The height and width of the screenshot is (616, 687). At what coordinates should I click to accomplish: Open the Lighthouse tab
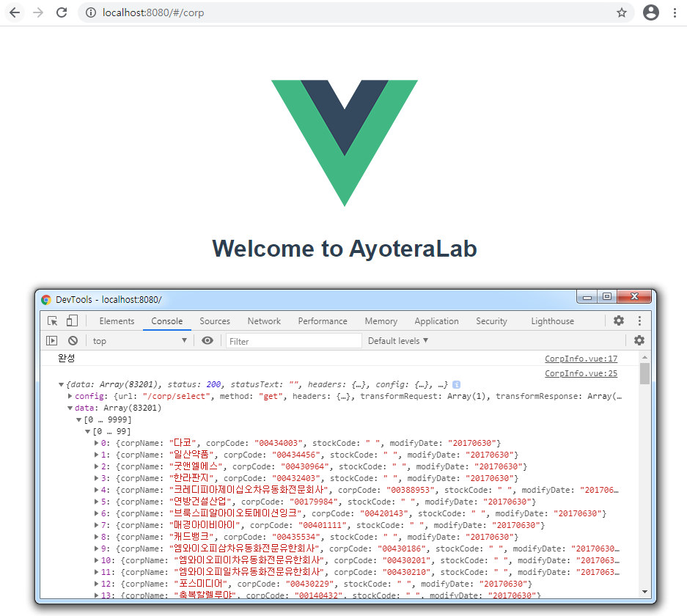click(x=553, y=321)
